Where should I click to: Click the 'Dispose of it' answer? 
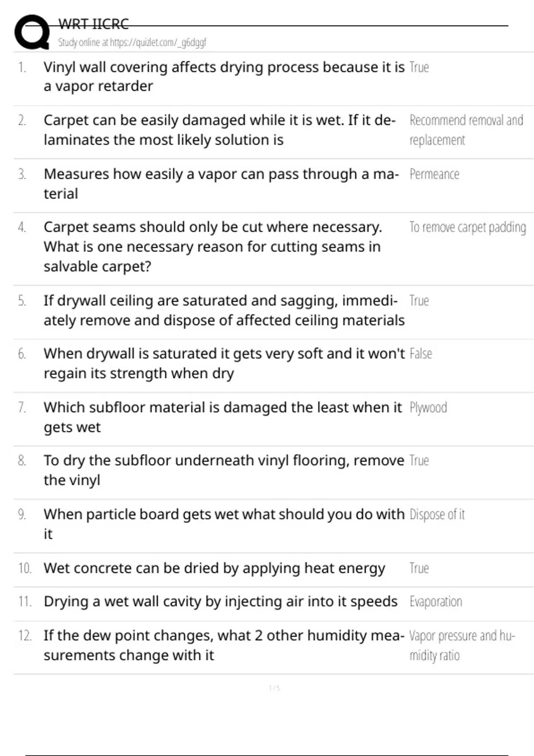437,515
